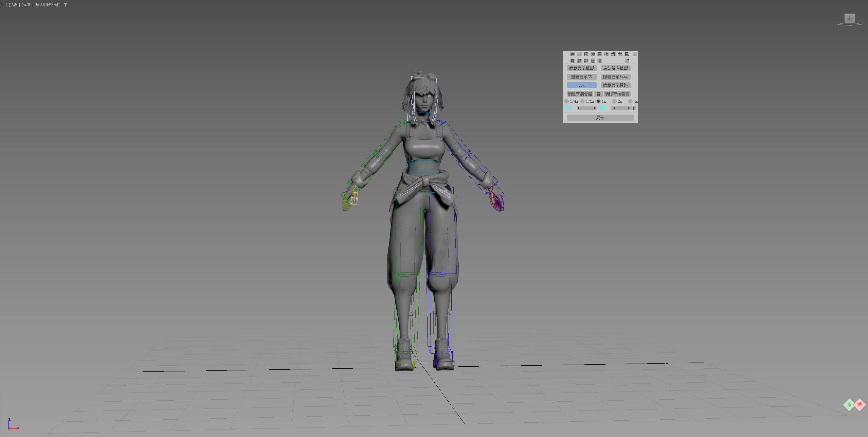
Task: Click the 蒙 (skin) icon button
Action: point(599,54)
